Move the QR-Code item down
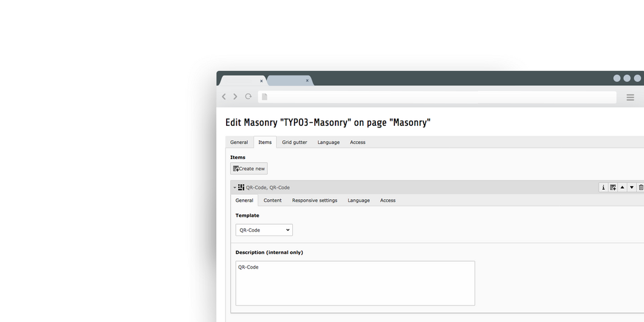644x322 pixels. [x=632, y=188]
